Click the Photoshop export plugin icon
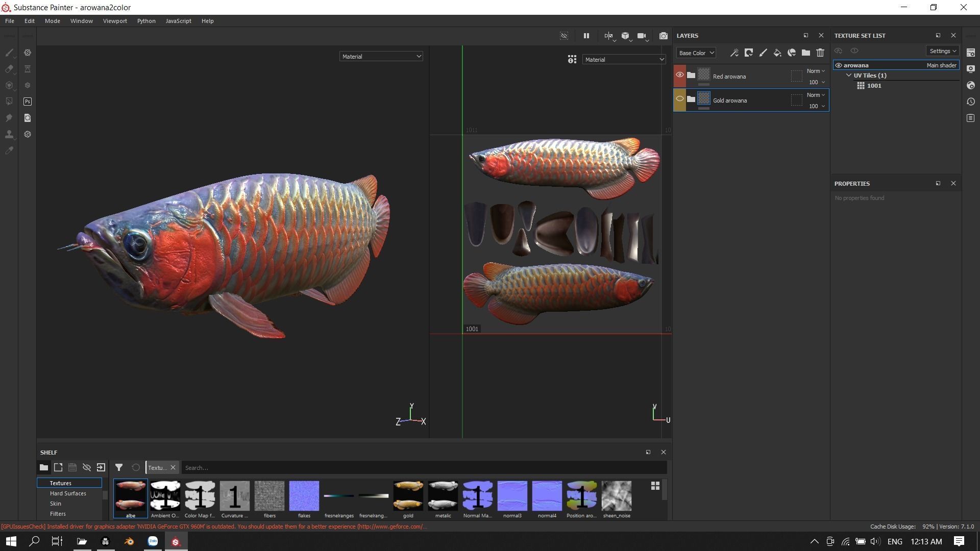Viewport: 980px width, 551px height. coord(28,102)
